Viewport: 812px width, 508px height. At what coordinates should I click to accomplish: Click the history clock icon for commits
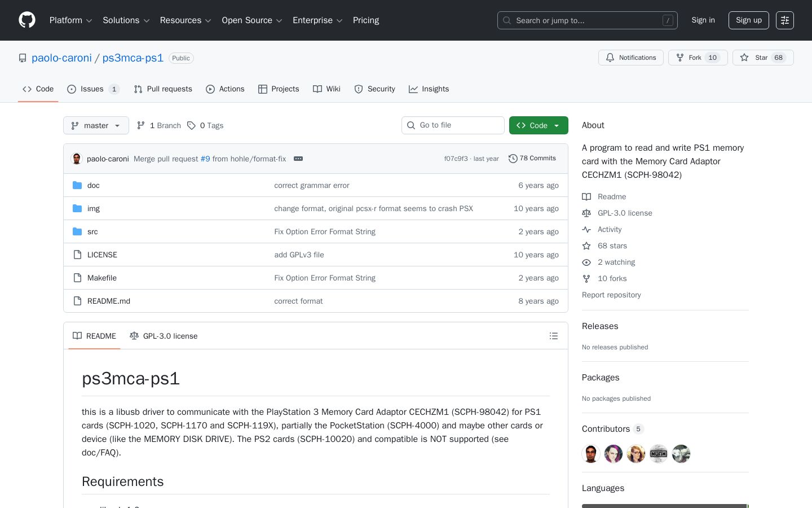[513, 159]
